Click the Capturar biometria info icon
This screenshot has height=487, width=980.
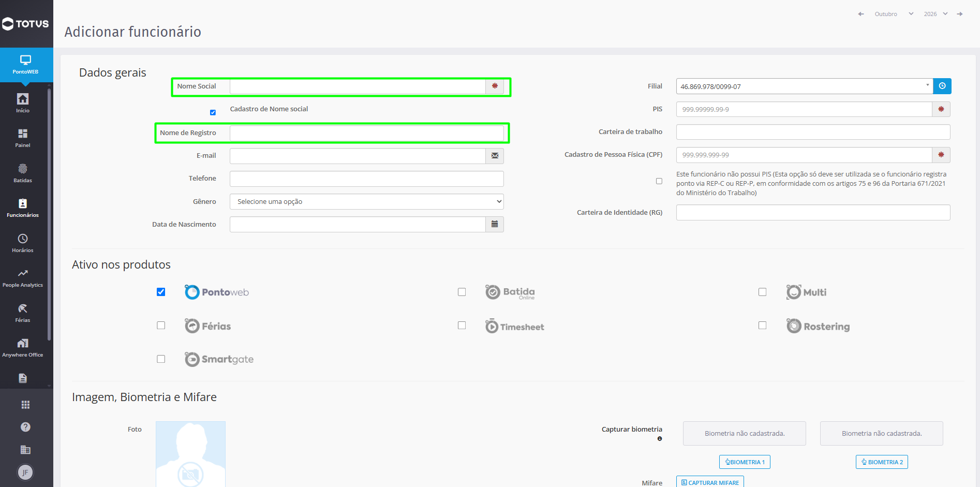pyautogui.click(x=660, y=439)
